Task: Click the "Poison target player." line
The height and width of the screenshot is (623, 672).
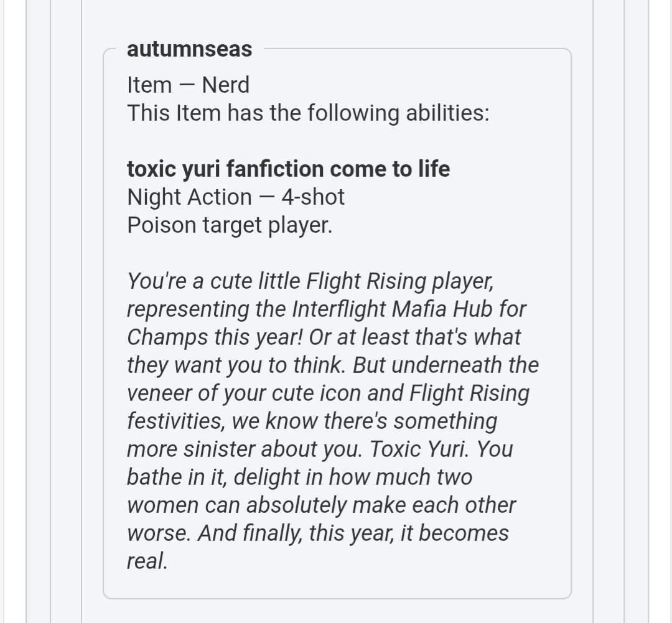Action: (x=230, y=225)
